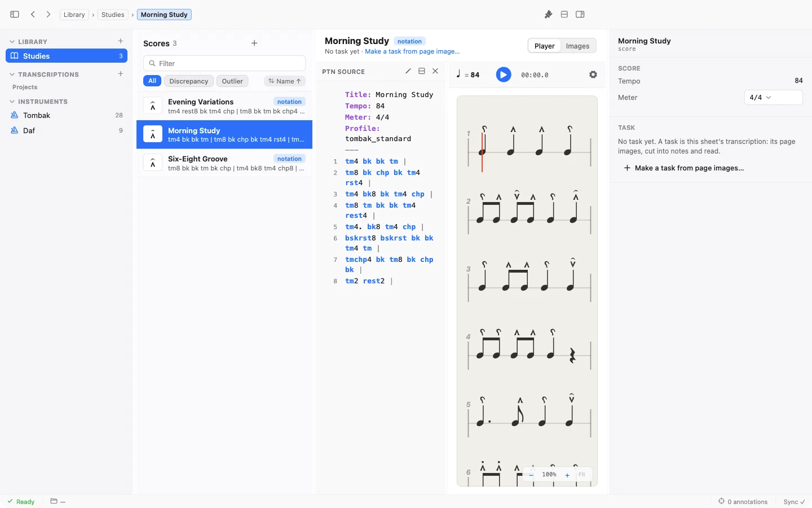Add a new score with the plus

tap(254, 43)
